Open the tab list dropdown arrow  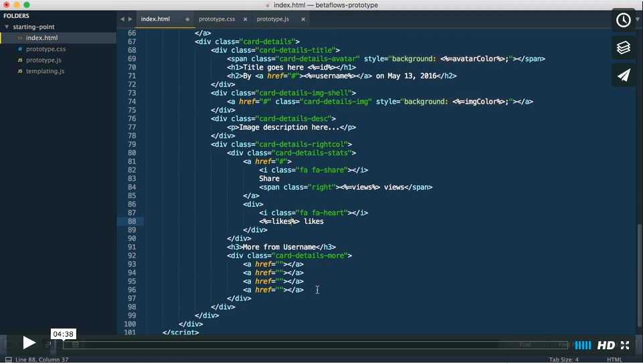(x=638, y=19)
